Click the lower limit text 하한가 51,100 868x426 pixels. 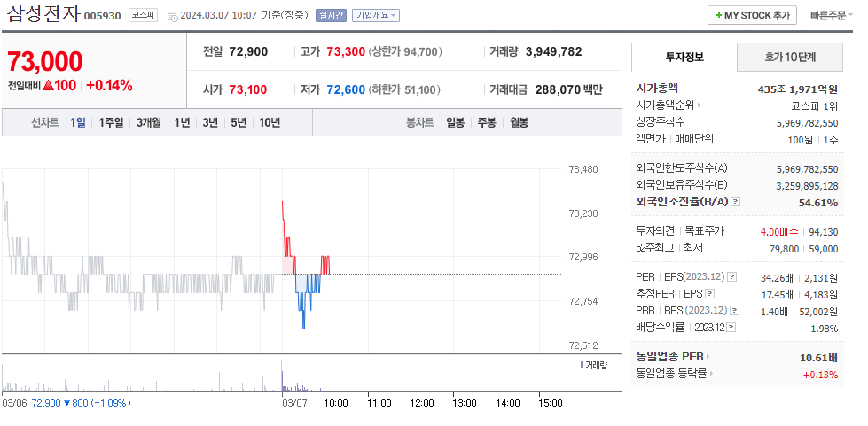point(404,89)
